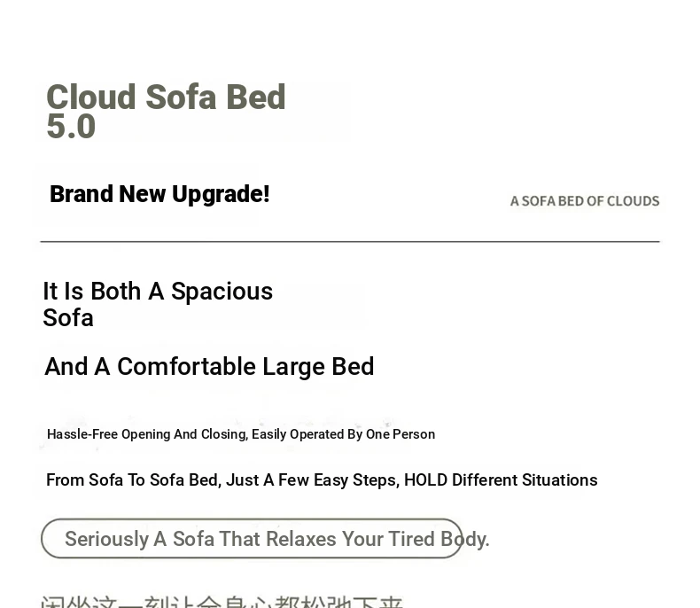700x608 pixels.
Task: Click "And A Comfortable Large Bed" heading
Action: tap(209, 367)
